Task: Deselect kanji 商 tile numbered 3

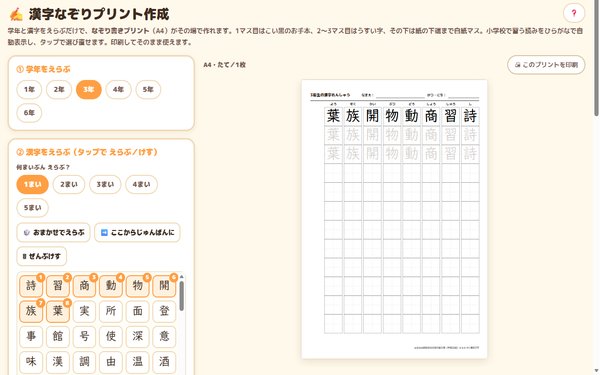Action: click(x=85, y=285)
